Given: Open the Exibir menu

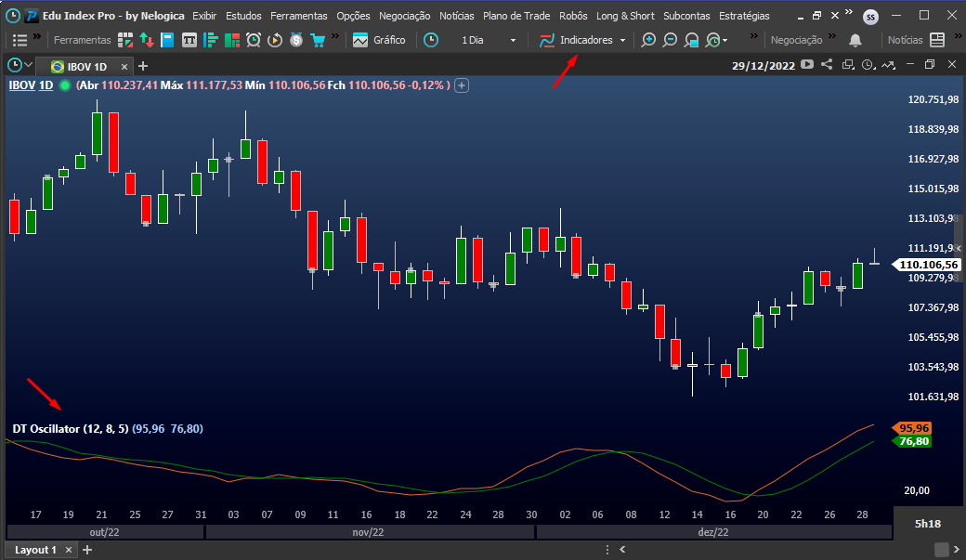Looking at the screenshot, I should coord(204,16).
